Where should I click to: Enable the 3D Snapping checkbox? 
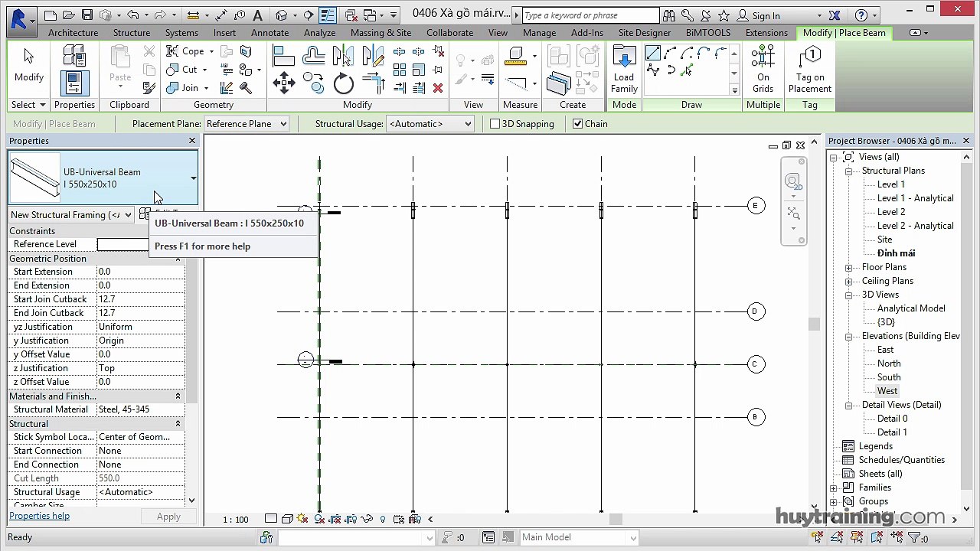click(x=495, y=123)
